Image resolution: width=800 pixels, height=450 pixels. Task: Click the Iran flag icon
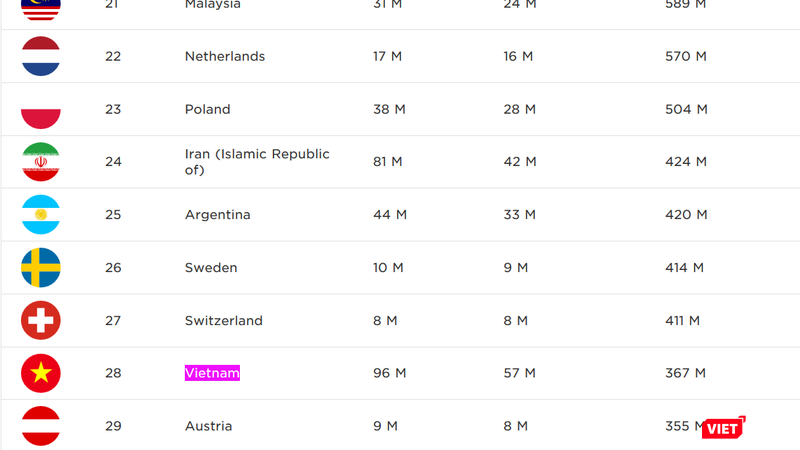click(41, 162)
